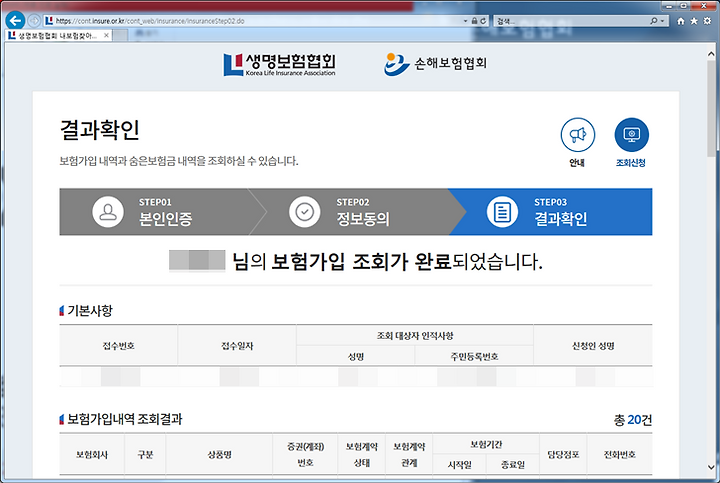Viewport: 720px width, 483px height.
Task: Click the scrollbar up arrow
Action: (711, 54)
